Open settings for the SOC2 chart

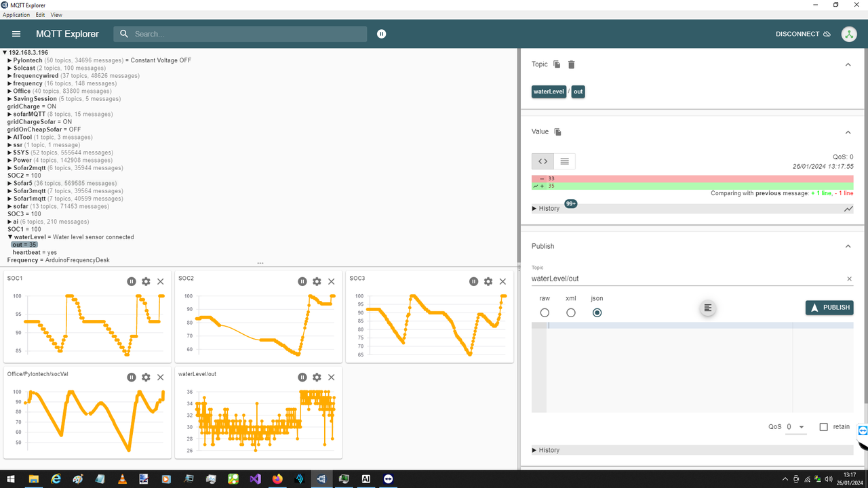click(x=317, y=281)
